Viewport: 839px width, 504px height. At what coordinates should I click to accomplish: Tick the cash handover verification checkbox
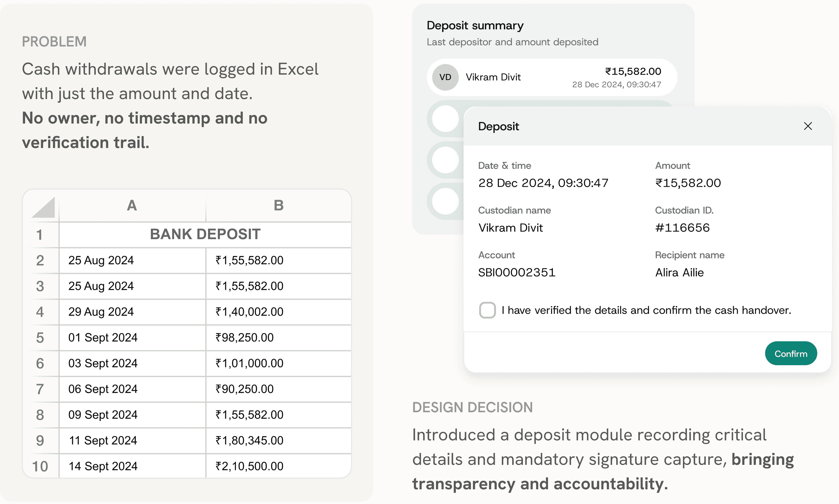point(487,310)
